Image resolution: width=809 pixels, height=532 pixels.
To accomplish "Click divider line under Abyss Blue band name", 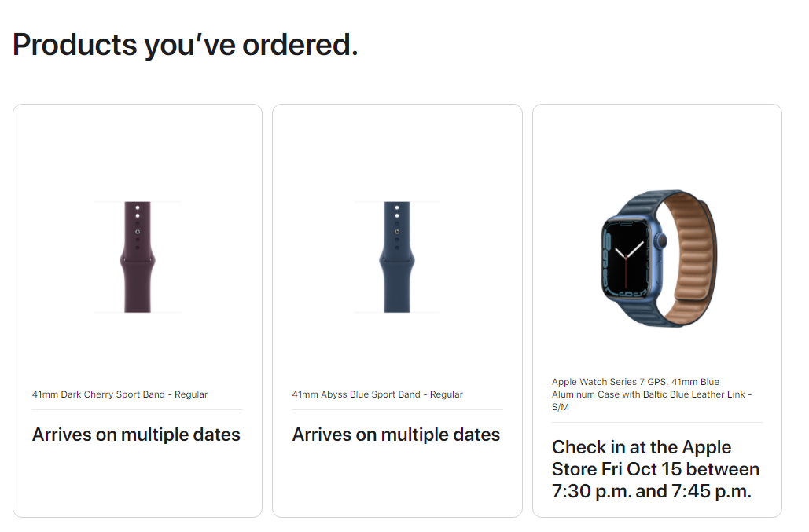I will point(397,409).
